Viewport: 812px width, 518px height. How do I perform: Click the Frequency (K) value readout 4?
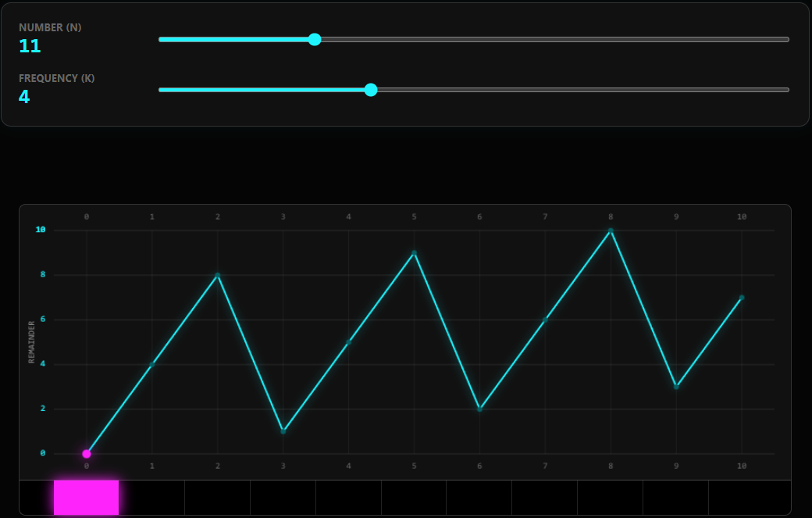(x=24, y=97)
